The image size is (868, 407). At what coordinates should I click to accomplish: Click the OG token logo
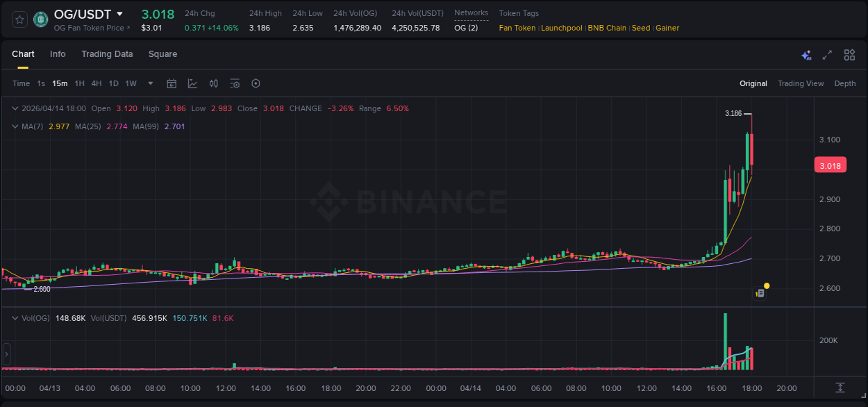(x=40, y=19)
